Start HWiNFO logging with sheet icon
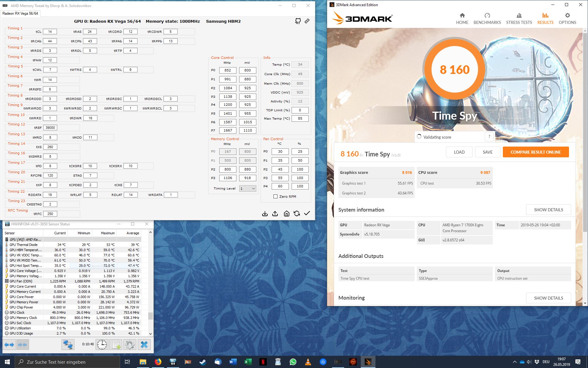Image resolution: width=588 pixels, height=368 pixels. click(x=116, y=345)
